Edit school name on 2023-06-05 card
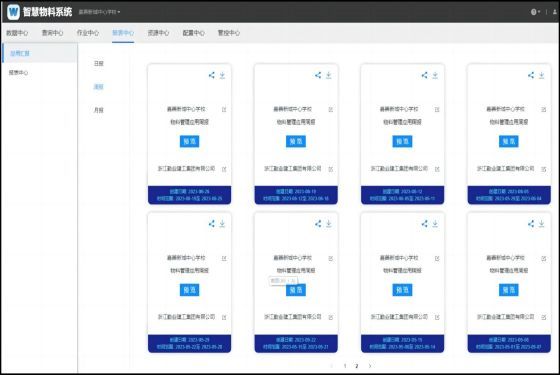Screen dimensions: 560x375 click(x=544, y=110)
